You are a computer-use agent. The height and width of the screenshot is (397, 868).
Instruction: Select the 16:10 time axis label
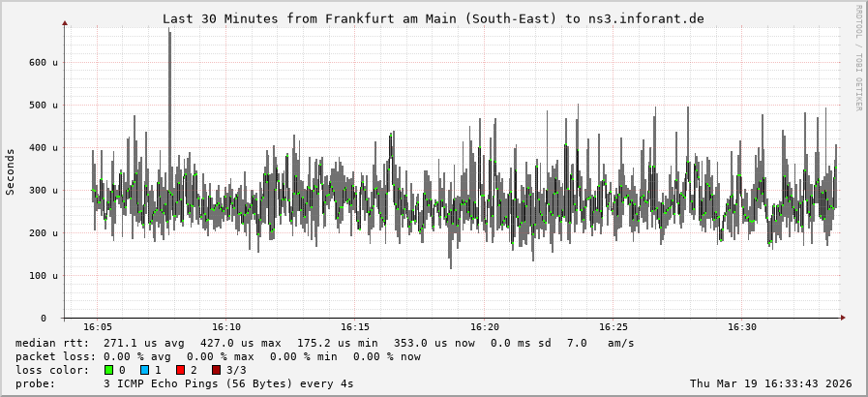tap(226, 327)
